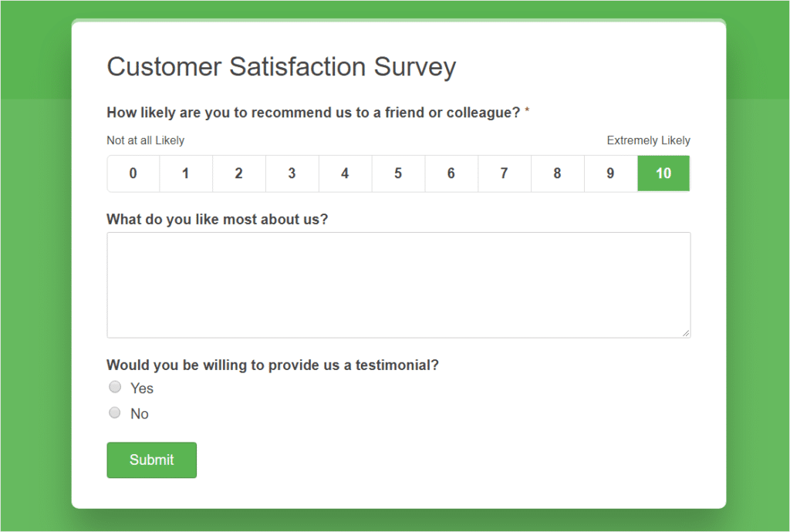Pick rating 2 on the scale

tap(239, 173)
